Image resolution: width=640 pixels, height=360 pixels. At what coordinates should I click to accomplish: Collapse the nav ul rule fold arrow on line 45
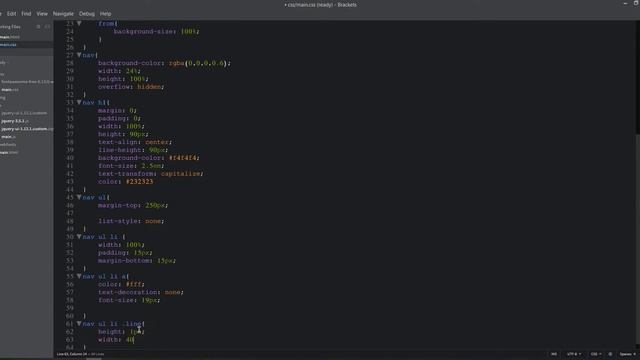(79, 197)
